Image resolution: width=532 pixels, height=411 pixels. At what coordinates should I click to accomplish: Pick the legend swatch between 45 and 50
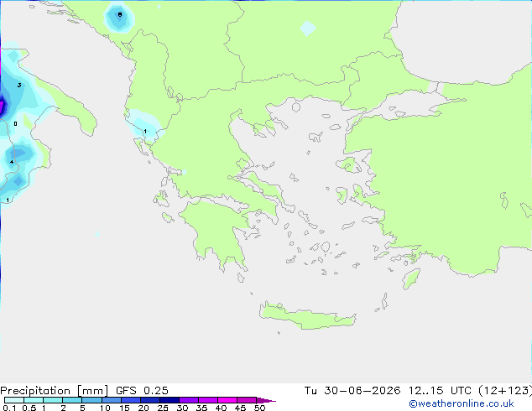(247, 400)
